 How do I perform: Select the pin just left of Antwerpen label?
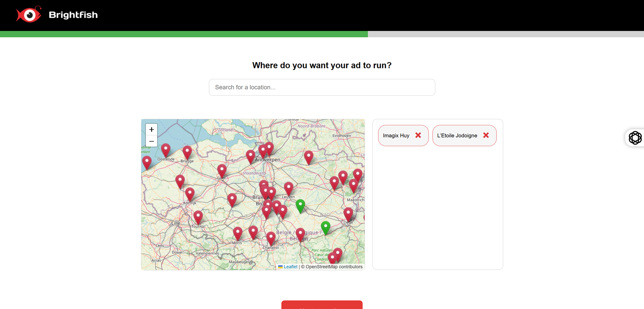pyautogui.click(x=250, y=157)
